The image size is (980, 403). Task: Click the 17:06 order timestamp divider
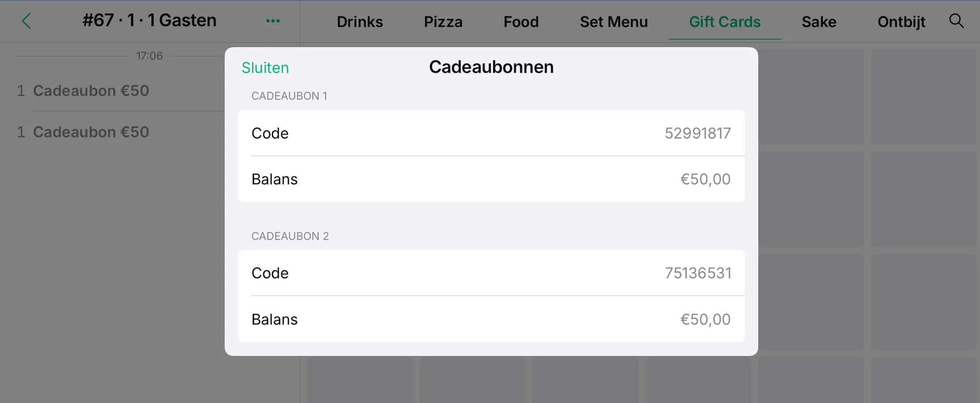149,56
